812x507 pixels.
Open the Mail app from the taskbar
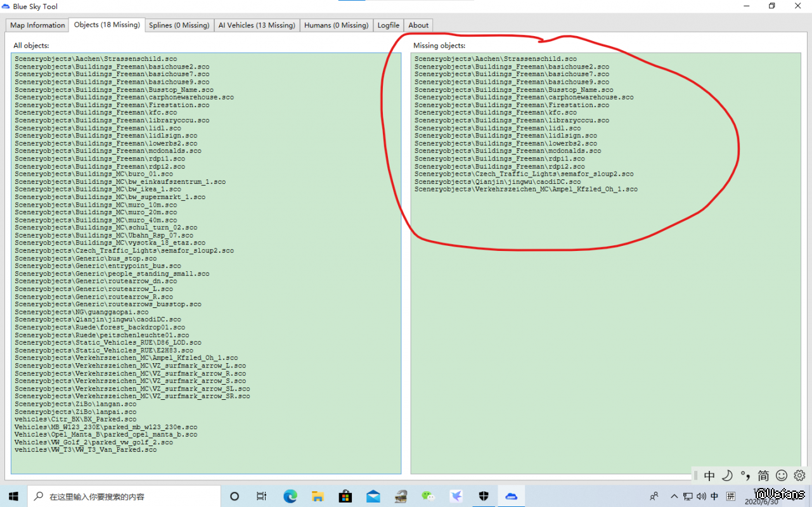click(373, 496)
